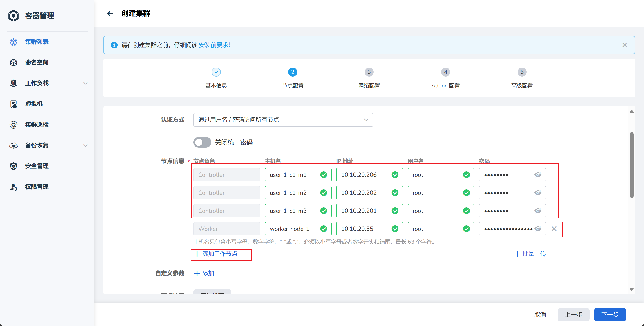Open 权限管理 in the sidebar
Screen dimensions: 644x326
36,187
